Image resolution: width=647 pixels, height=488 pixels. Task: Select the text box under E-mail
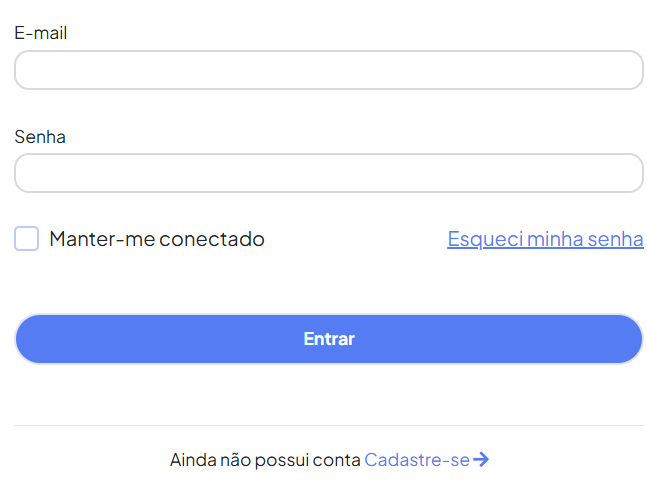[x=328, y=70]
